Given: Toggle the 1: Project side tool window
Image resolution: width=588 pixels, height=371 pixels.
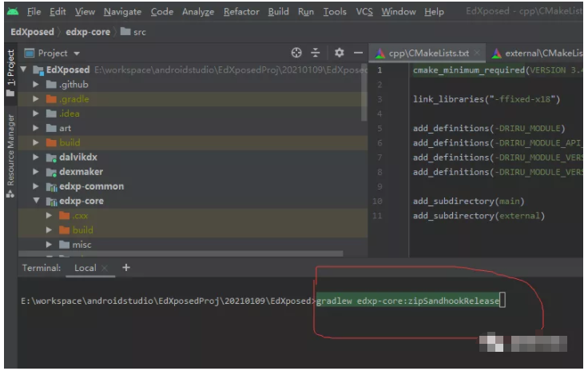Looking at the screenshot, I should 10,73.
